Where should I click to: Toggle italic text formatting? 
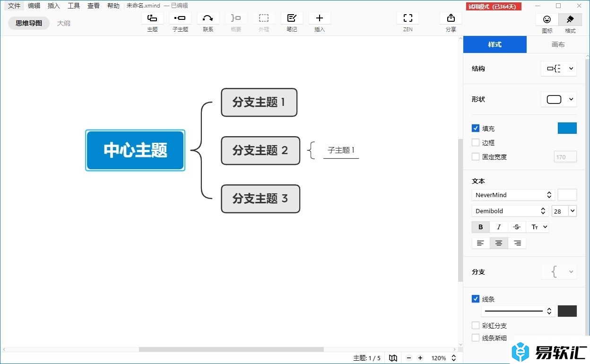499,227
